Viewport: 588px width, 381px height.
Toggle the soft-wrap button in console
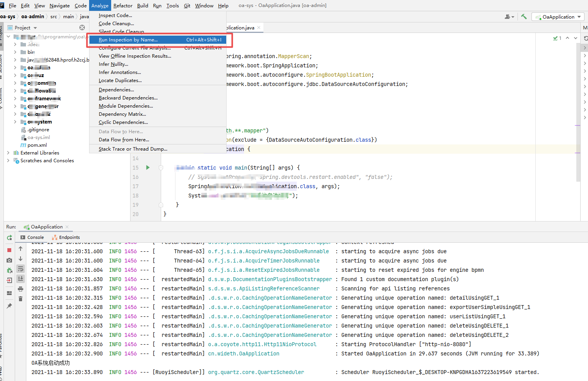point(21,269)
